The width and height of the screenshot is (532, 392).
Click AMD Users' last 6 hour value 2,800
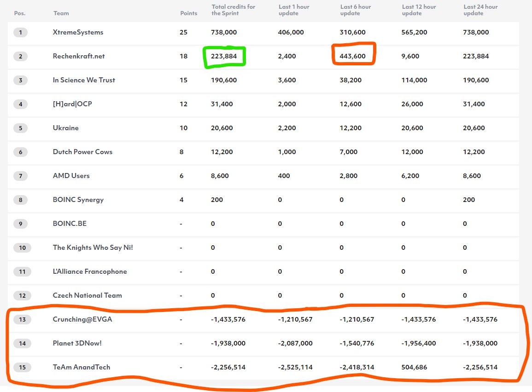(x=348, y=176)
